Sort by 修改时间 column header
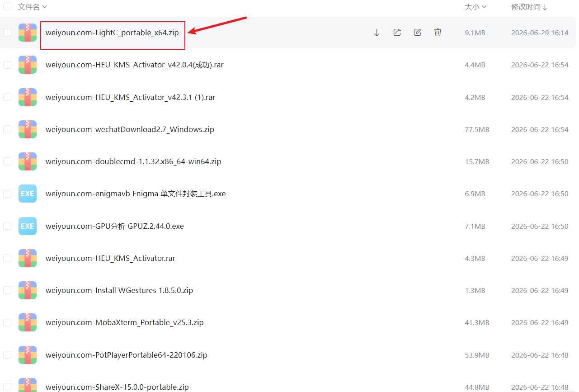Screen dimensions: 579x392 point(529,7)
